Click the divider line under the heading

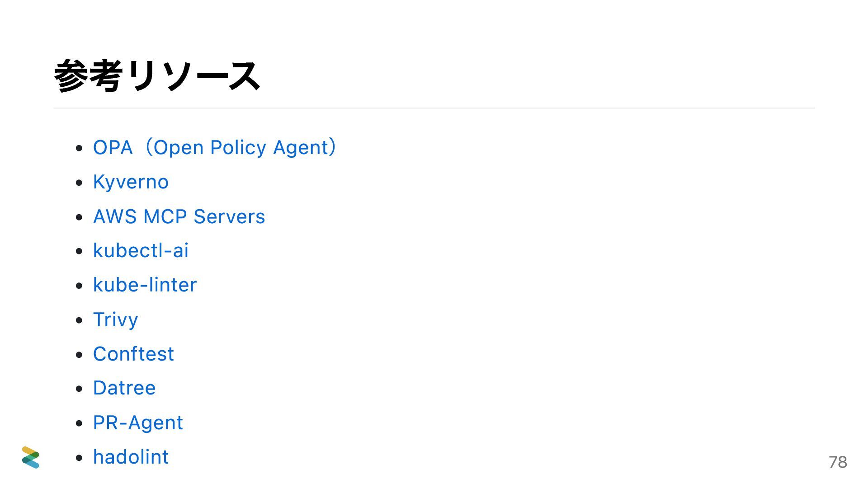[x=434, y=108]
